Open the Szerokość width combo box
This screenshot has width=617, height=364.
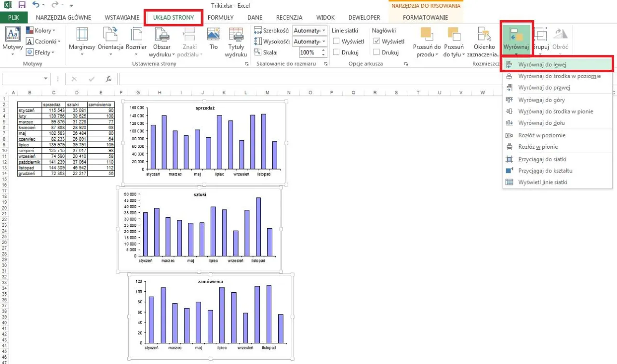tap(309, 30)
